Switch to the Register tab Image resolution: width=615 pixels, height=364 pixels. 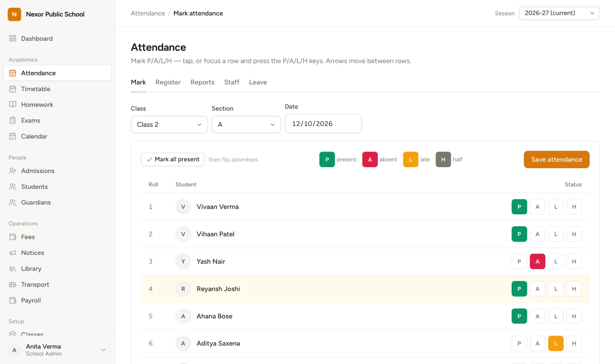(x=168, y=82)
